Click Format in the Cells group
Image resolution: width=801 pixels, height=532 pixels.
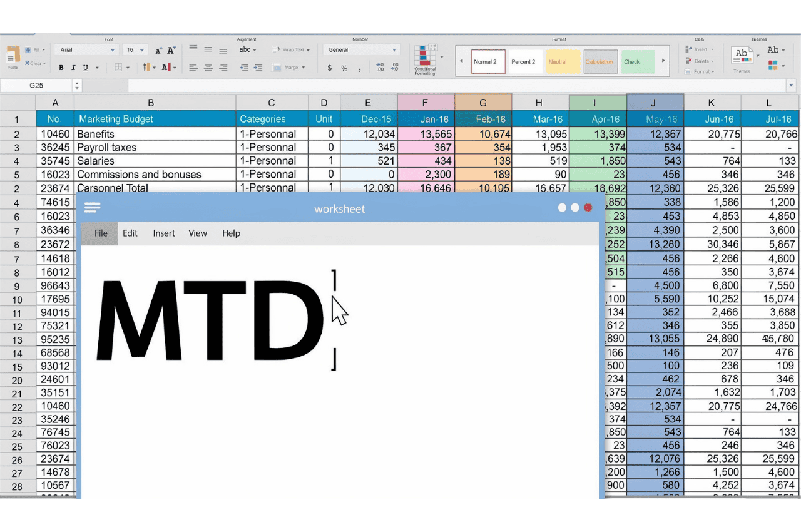(x=700, y=72)
